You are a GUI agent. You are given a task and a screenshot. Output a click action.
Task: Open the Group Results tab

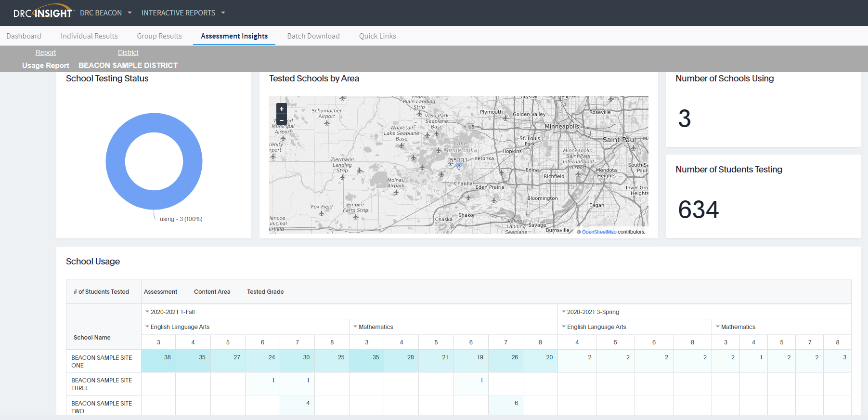click(159, 36)
